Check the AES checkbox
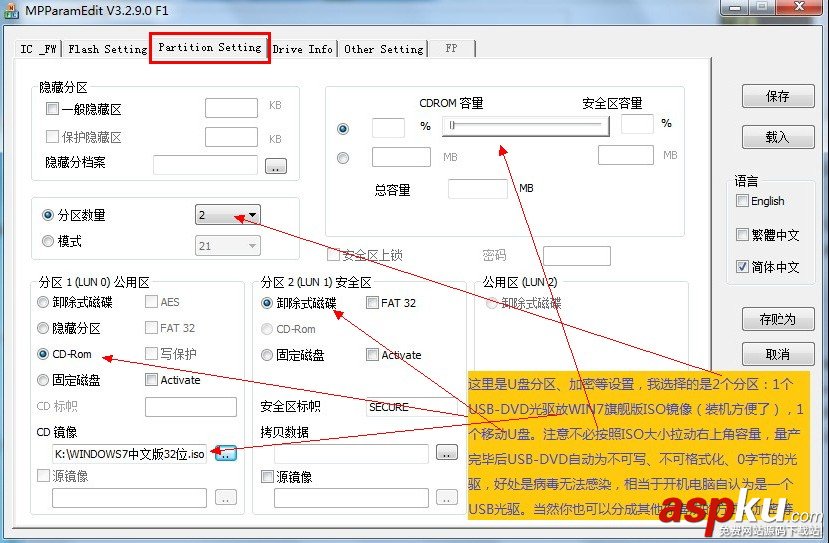Viewport: 829px width, 543px height. pyautogui.click(x=151, y=301)
